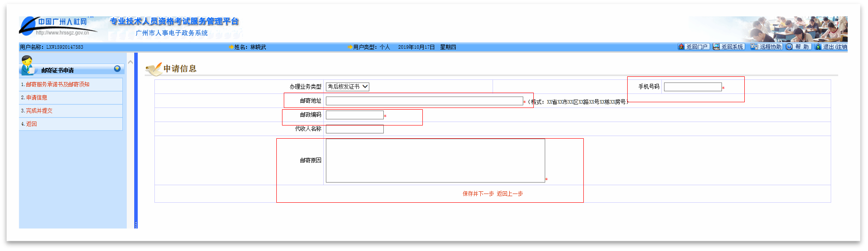The height and width of the screenshot is (251, 868).
Task: Collapse the 邮寄证书申请 sidebar panel
Action: click(117, 69)
